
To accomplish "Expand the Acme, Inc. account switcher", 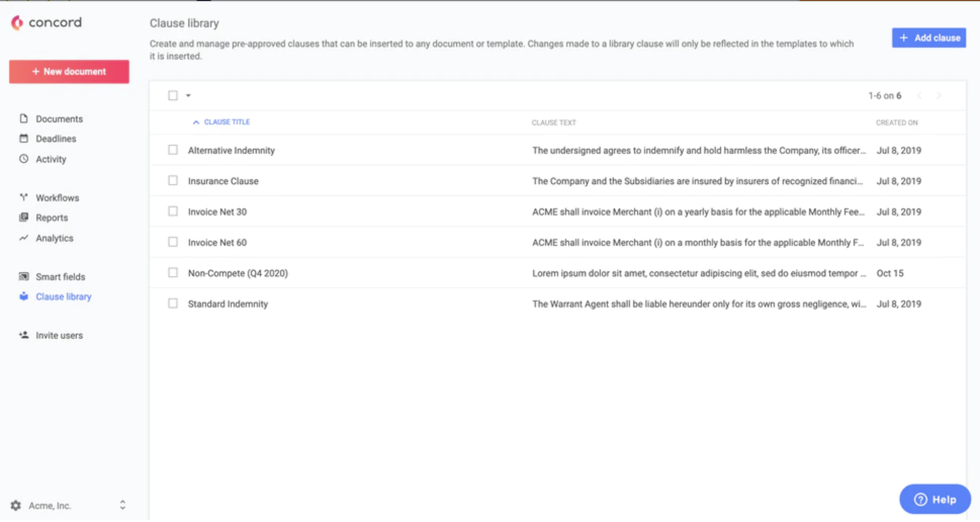I will 123,505.
